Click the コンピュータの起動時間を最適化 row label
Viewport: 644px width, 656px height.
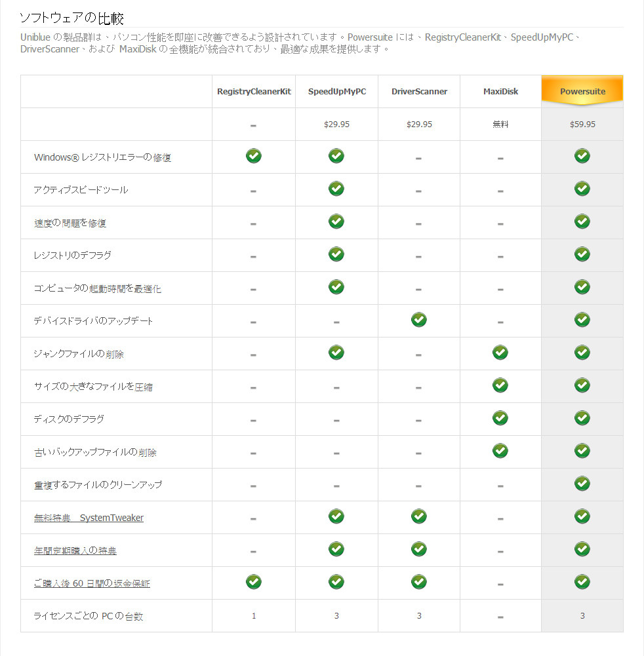click(98, 288)
